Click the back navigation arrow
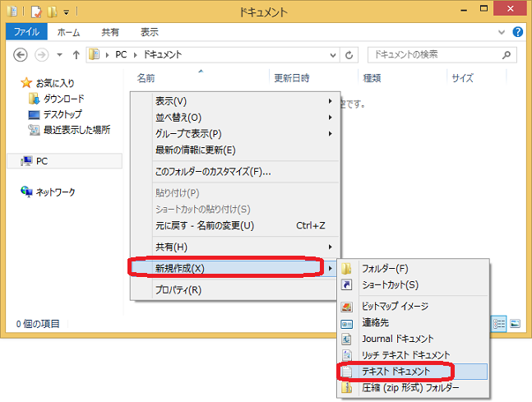532x402 pixels. tap(21, 54)
